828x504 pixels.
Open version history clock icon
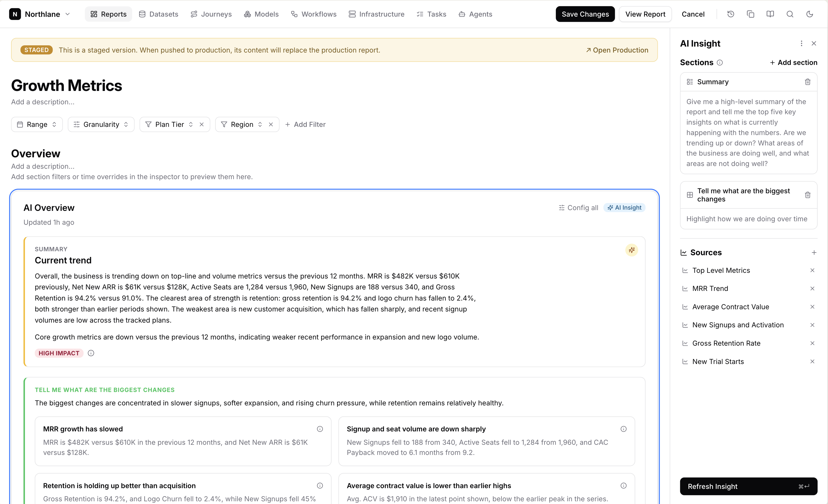[x=731, y=14]
